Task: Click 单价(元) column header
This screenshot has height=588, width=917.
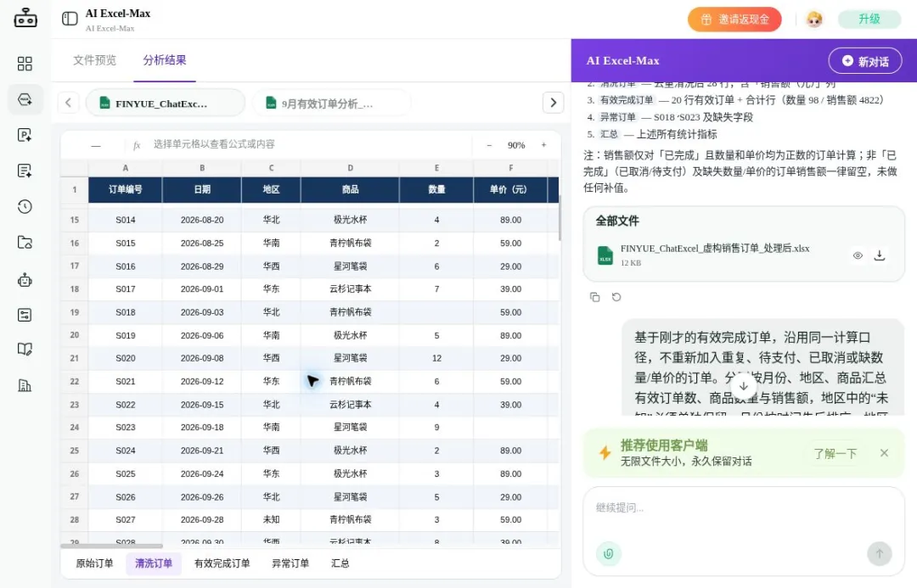Action: tap(510, 189)
